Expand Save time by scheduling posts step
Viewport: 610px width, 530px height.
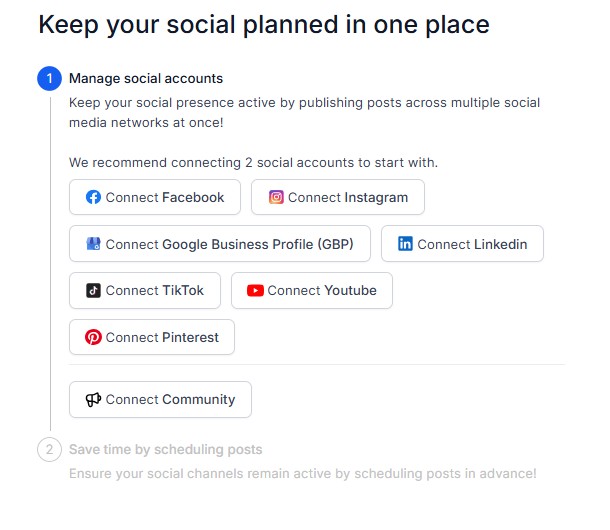point(166,449)
